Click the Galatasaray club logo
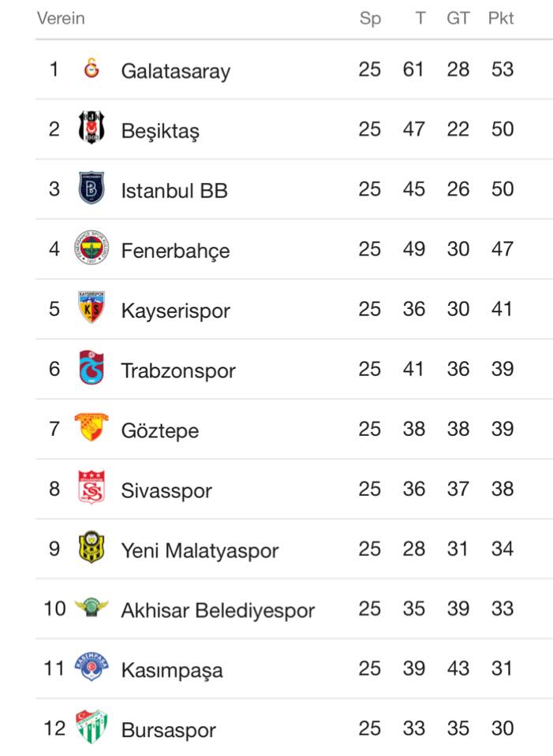The image size is (553, 756). click(x=92, y=68)
